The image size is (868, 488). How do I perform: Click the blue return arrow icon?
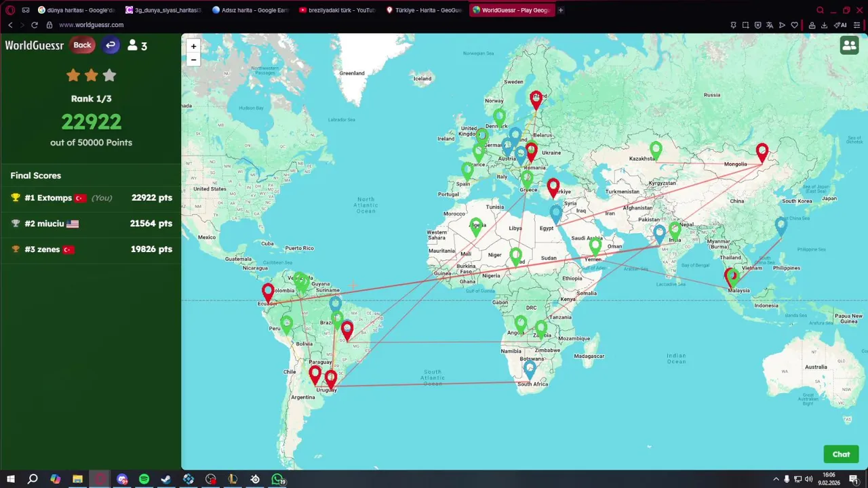[x=111, y=45]
